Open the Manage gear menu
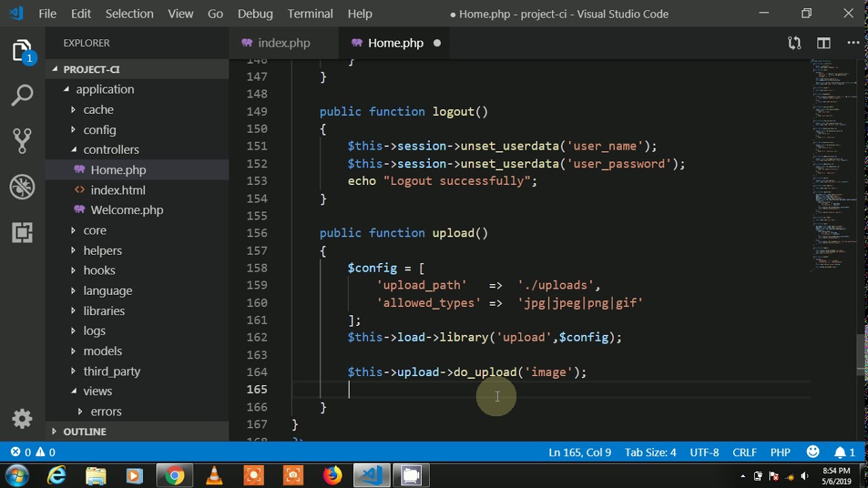The height and width of the screenshot is (488, 868). [22, 419]
